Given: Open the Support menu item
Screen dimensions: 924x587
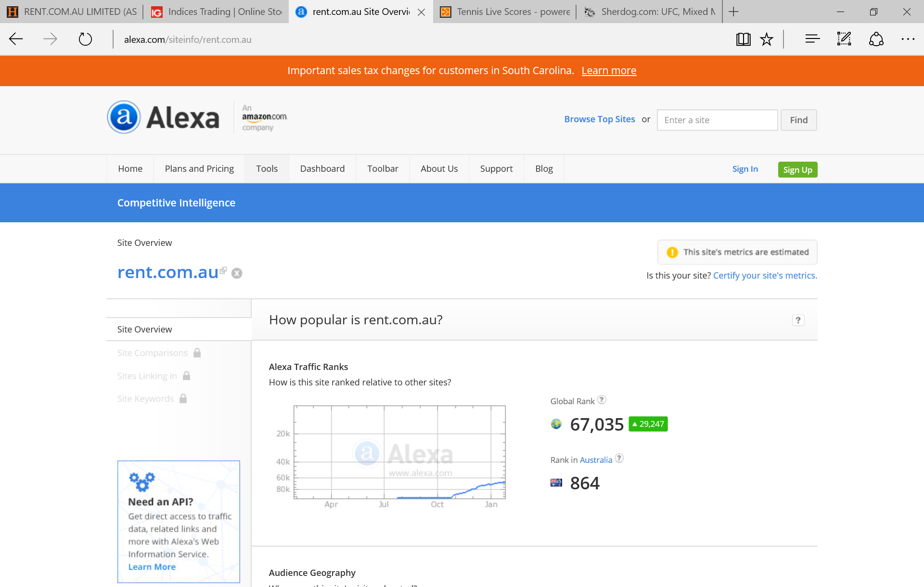Looking at the screenshot, I should click(497, 169).
